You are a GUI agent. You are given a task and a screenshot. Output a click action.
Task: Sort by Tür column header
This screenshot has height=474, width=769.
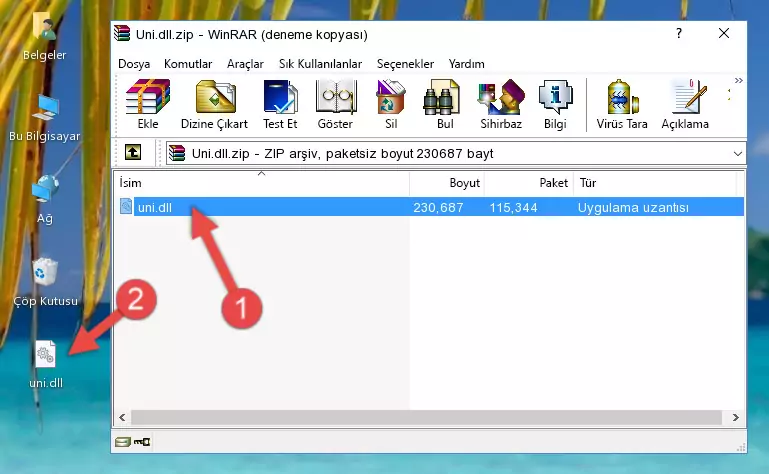point(655,183)
